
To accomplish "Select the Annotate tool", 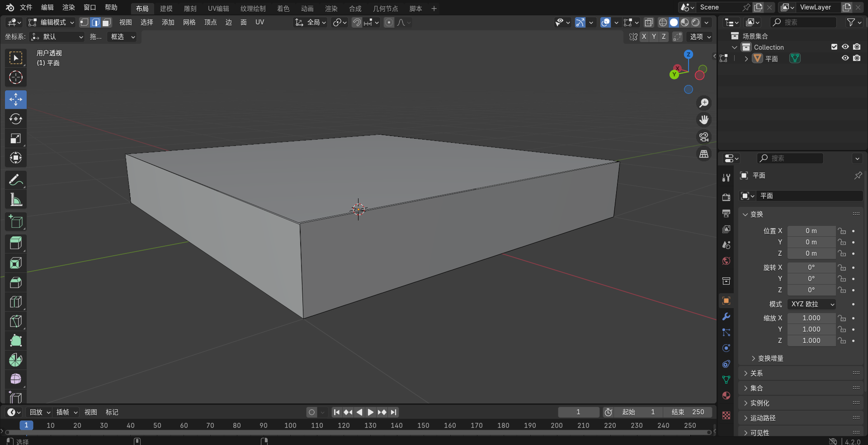I will 16,180.
